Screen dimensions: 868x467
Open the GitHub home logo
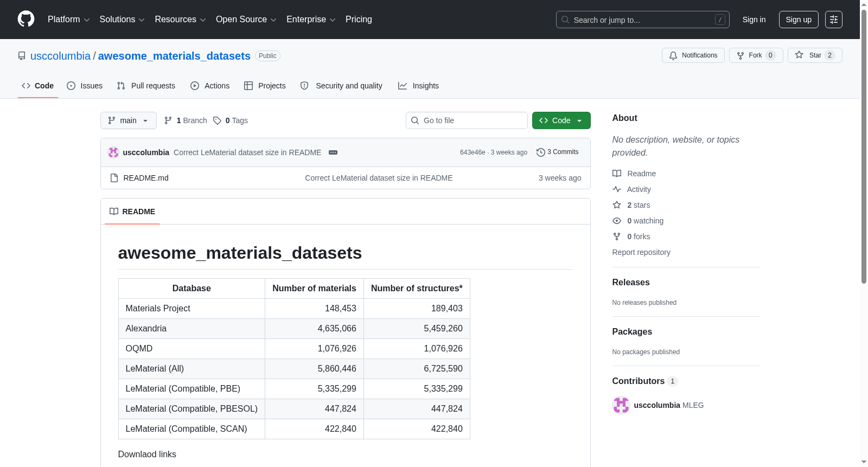pos(26,19)
